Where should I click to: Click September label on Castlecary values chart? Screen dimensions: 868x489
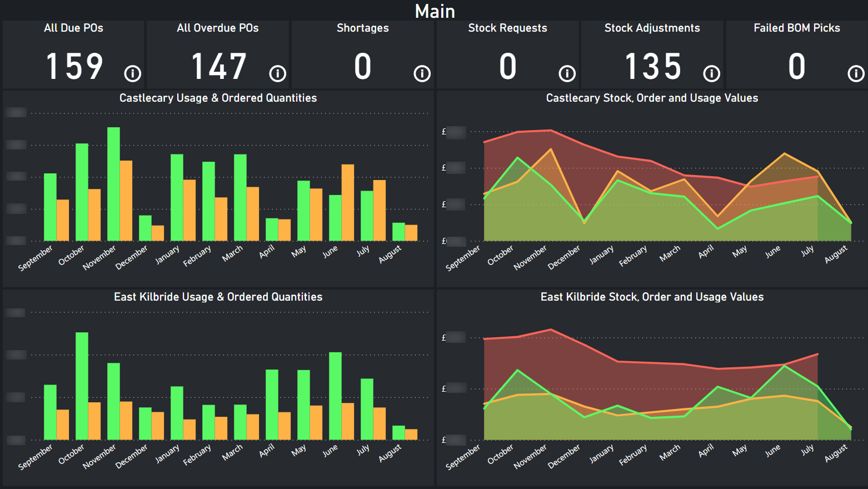point(463,258)
